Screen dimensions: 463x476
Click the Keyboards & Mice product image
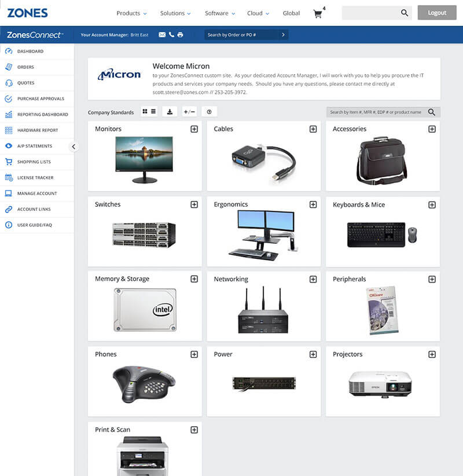382,235
